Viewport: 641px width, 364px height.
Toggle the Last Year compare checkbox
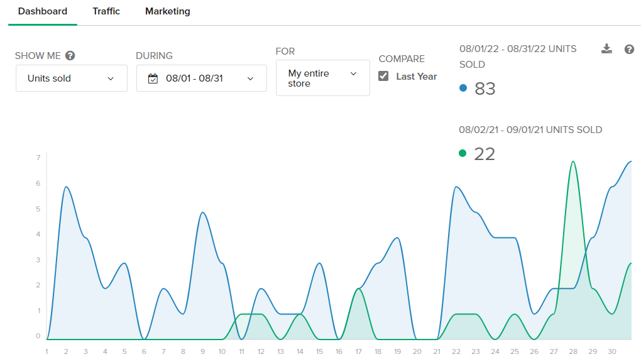[x=383, y=77]
